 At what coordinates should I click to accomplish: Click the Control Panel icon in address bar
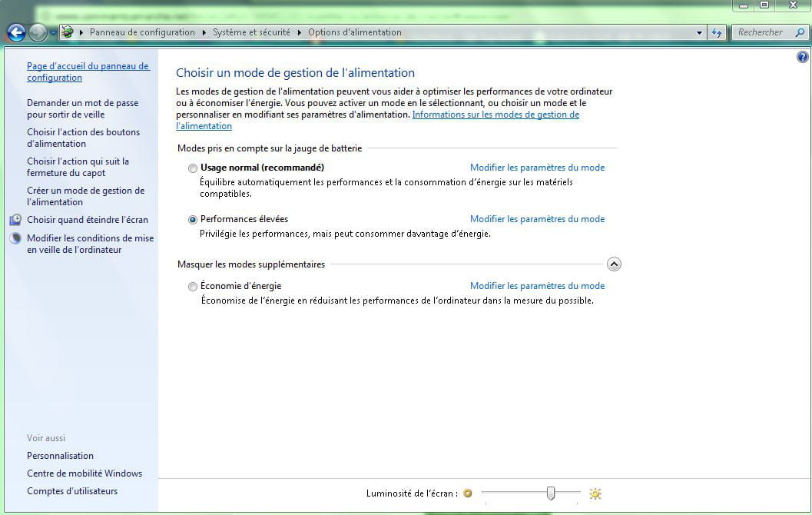[68, 32]
